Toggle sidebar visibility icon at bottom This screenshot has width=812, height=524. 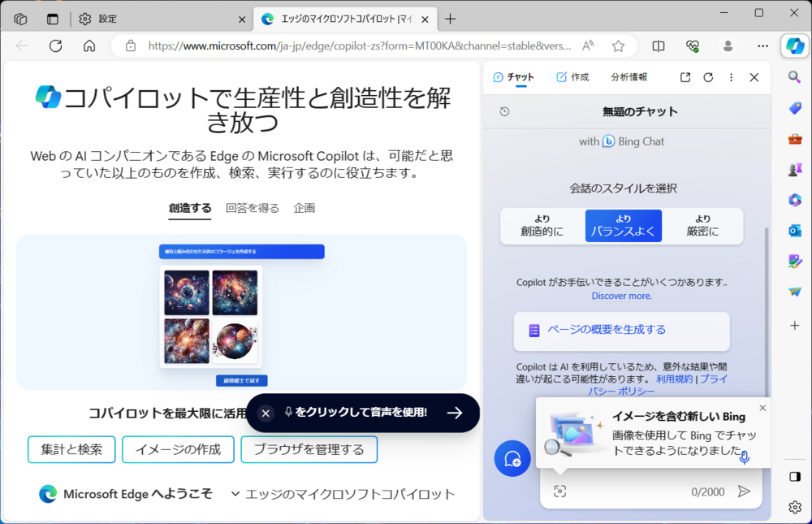click(x=795, y=477)
